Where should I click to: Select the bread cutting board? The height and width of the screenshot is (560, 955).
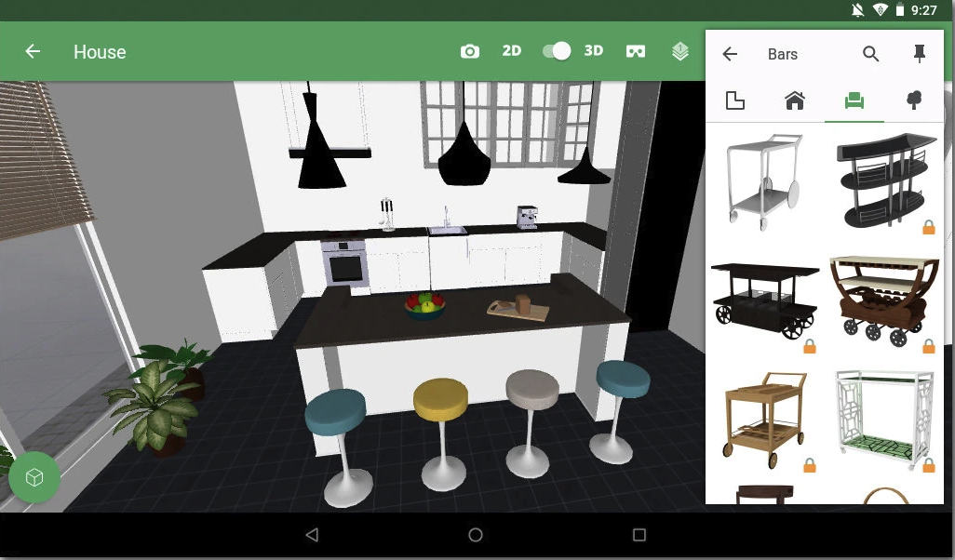point(518,308)
